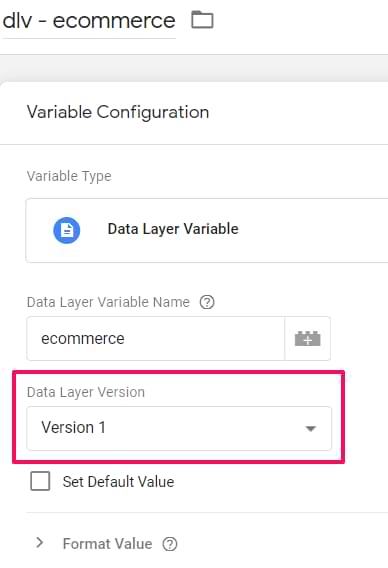This screenshot has width=388, height=568.
Task: Open help for Data Layer Variable Name
Action: pyautogui.click(x=207, y=302)
